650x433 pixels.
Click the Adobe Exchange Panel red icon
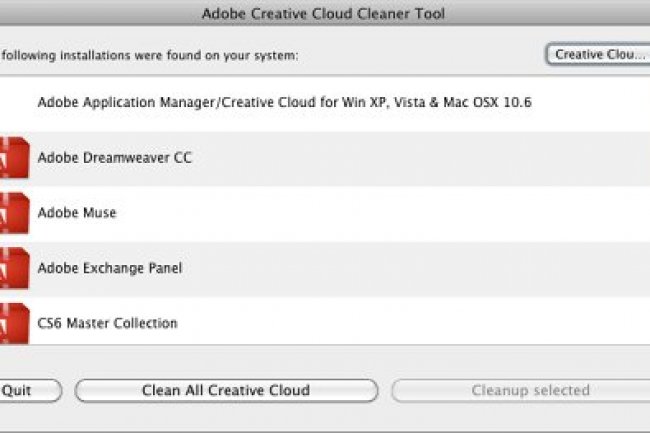pos(14,268)
